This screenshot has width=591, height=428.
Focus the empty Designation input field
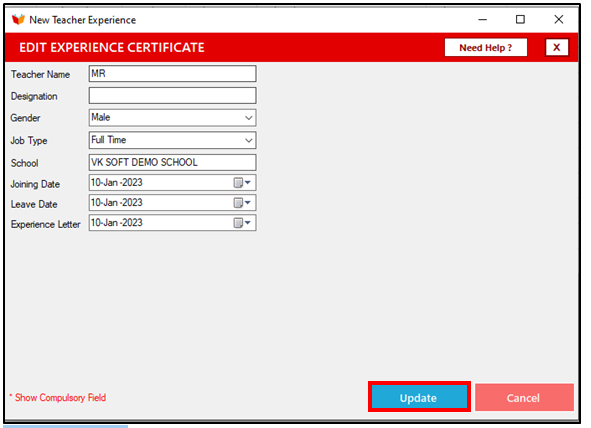pos(173,96)
